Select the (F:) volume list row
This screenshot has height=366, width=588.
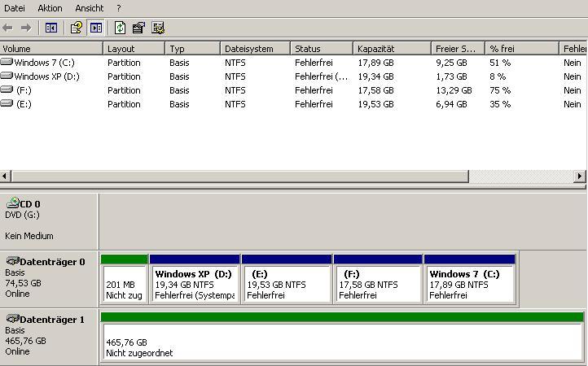click(x=293, y=90)
